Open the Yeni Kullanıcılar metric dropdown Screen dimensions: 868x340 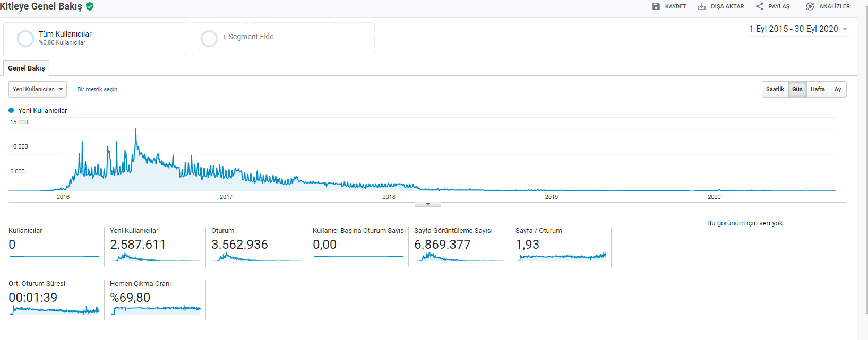pos(38,89)
